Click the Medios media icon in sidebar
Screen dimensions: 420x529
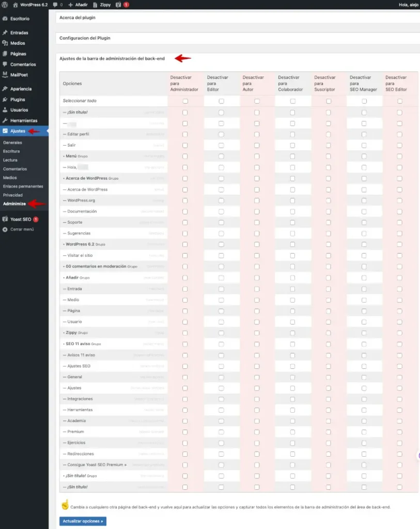point(5,43)
